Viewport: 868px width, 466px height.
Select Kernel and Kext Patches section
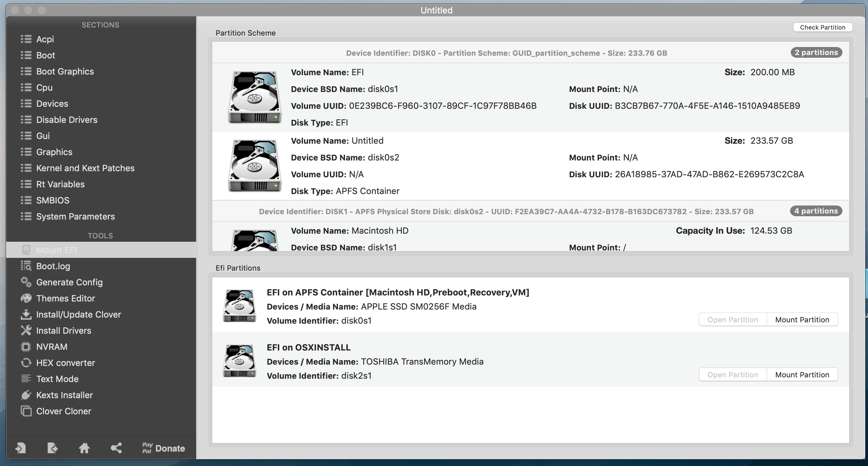(x=85, y=168)
